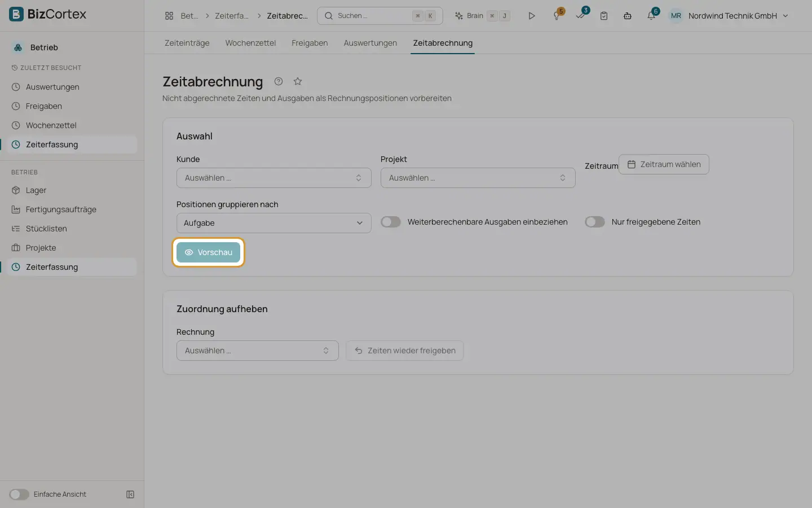This screenshot has width=812, height=508.
Task: Open help icon next to Zeitabrechnung title
Action: pos(279,81)
